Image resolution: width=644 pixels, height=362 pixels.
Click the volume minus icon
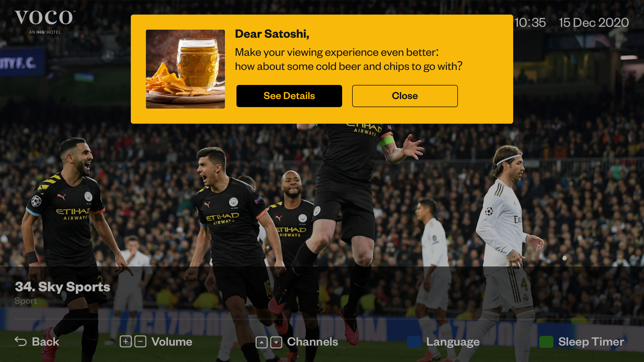coord(140,342)
